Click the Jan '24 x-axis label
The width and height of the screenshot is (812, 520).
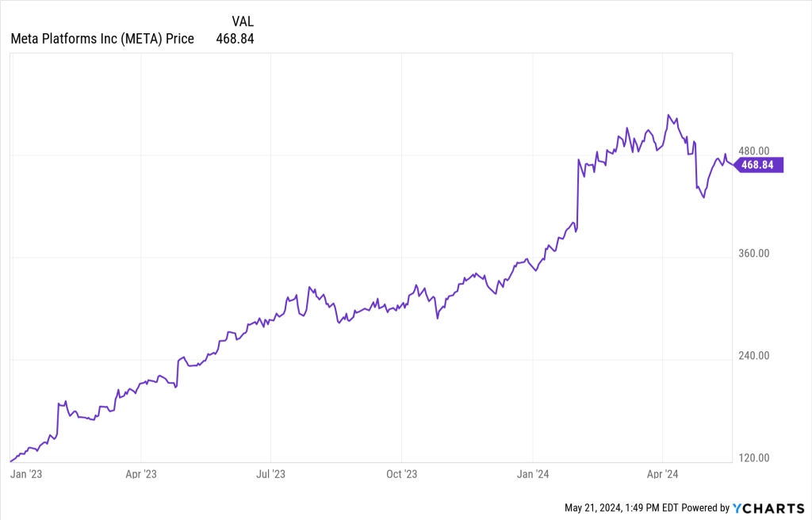tap(532, 474)
